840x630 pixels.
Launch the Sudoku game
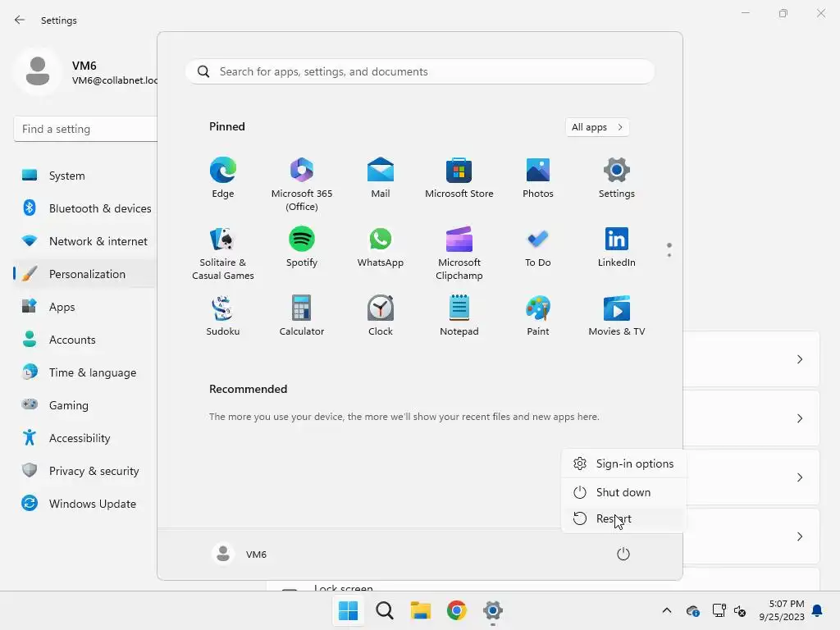223,316
